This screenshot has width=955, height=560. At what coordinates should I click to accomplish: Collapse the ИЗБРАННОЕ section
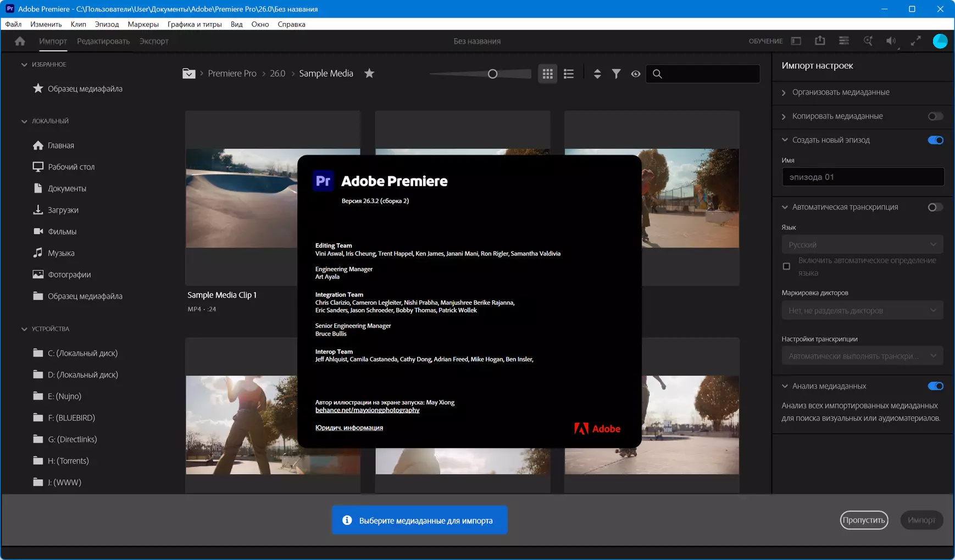pos(24,65)
